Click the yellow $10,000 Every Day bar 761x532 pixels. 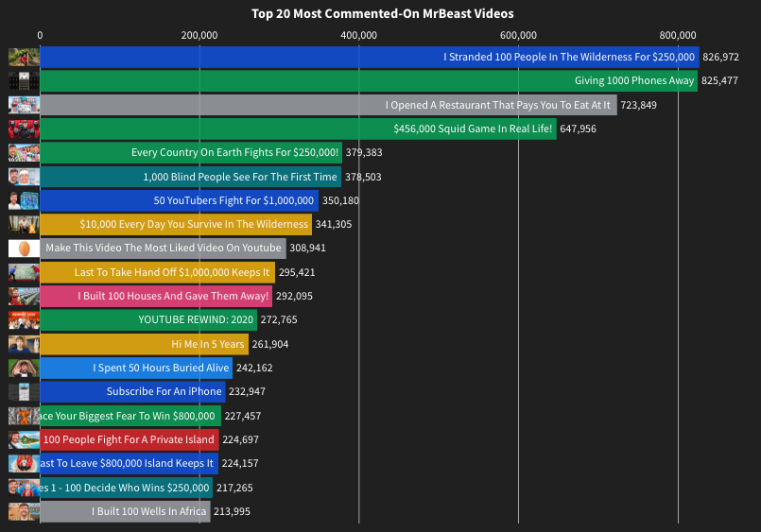(x=176, y=224)
